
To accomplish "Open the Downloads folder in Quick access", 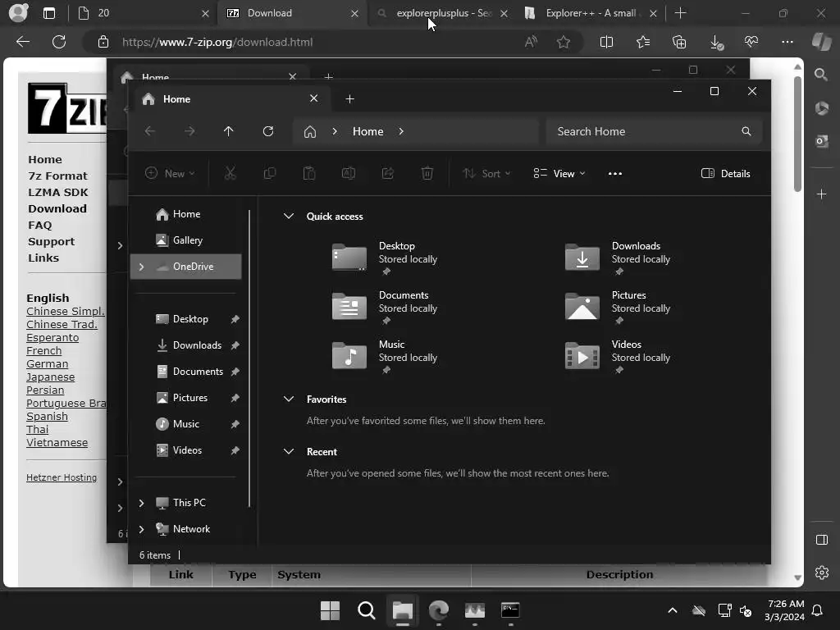I will (618, 258).
